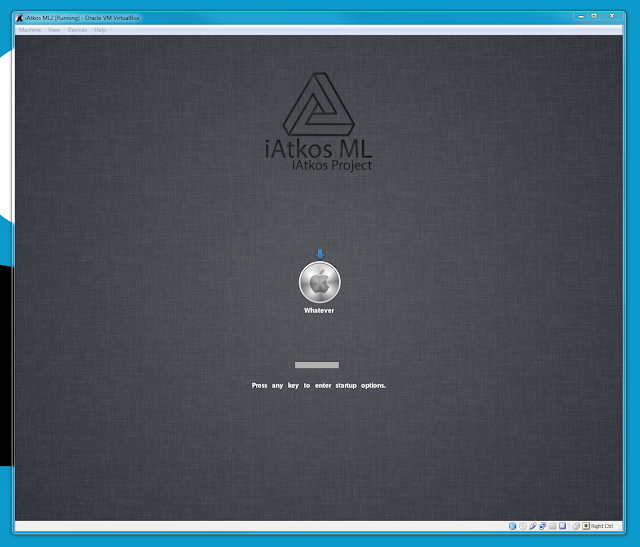Click the network adapters status icon
The width and height of the screenshot is (640, 547).
543,526
